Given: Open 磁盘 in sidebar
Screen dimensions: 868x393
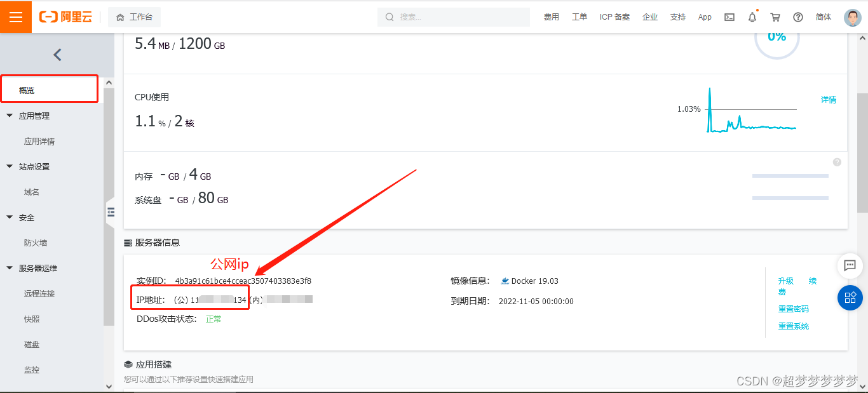Looking at the screenshot, I should (32, 345).
